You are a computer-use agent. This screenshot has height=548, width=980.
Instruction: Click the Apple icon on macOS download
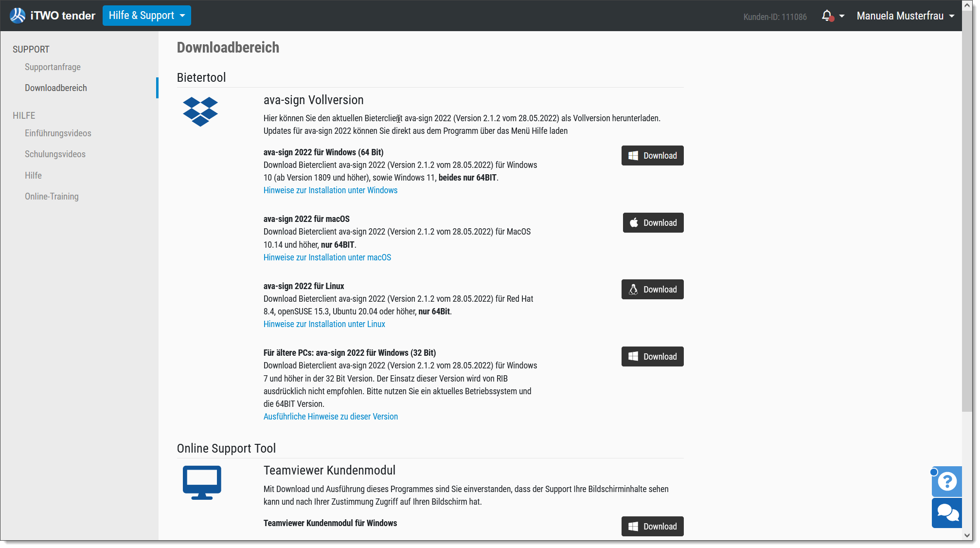(635, 222)
